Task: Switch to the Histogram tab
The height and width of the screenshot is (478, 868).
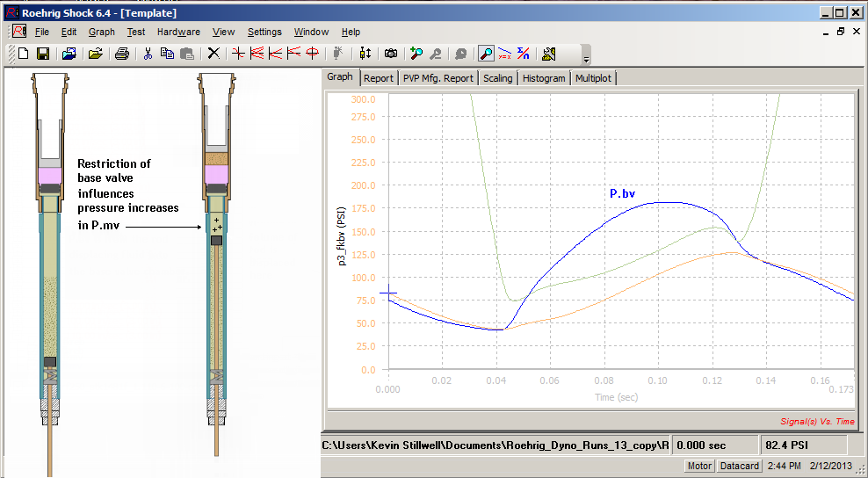Action: click(x=544, y=78)
